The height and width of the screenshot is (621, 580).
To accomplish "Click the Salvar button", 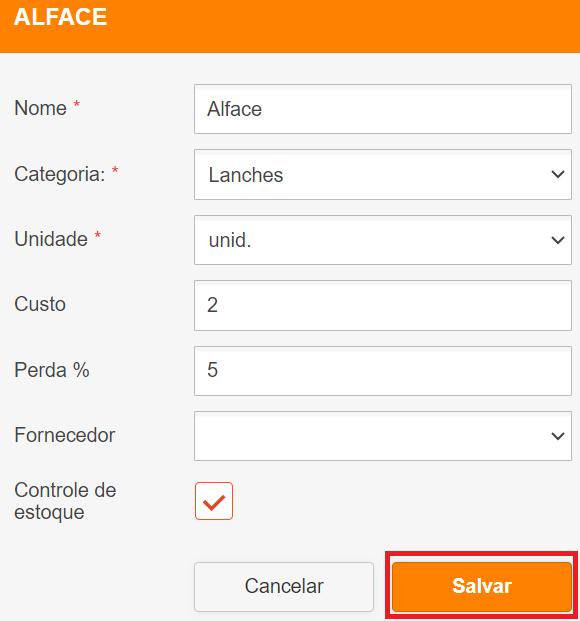I will (482, 586).
